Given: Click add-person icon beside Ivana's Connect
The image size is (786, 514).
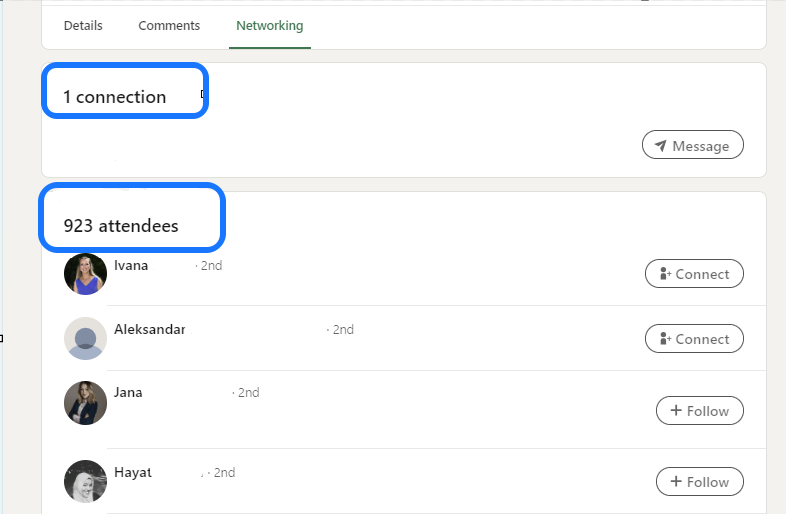Looking at the screenshot, I should 664,274.
